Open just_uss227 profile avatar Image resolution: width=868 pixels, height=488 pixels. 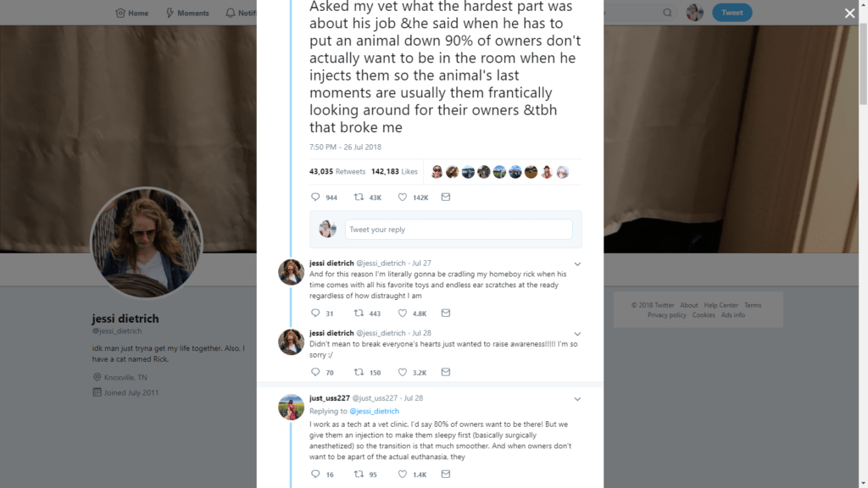coord(291,407)
